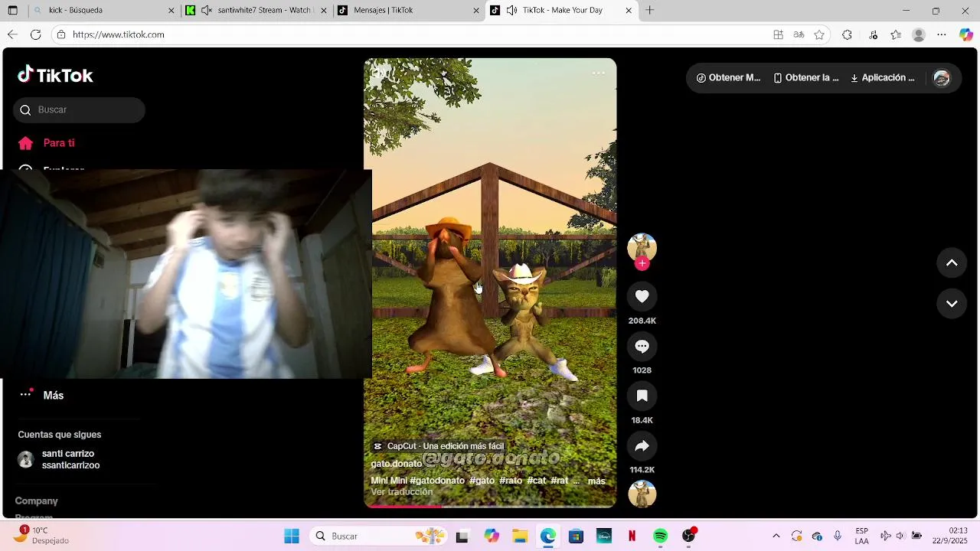980x551 pixels.
Task: Open santi carrizo followed account
Action: coord(60,459)
